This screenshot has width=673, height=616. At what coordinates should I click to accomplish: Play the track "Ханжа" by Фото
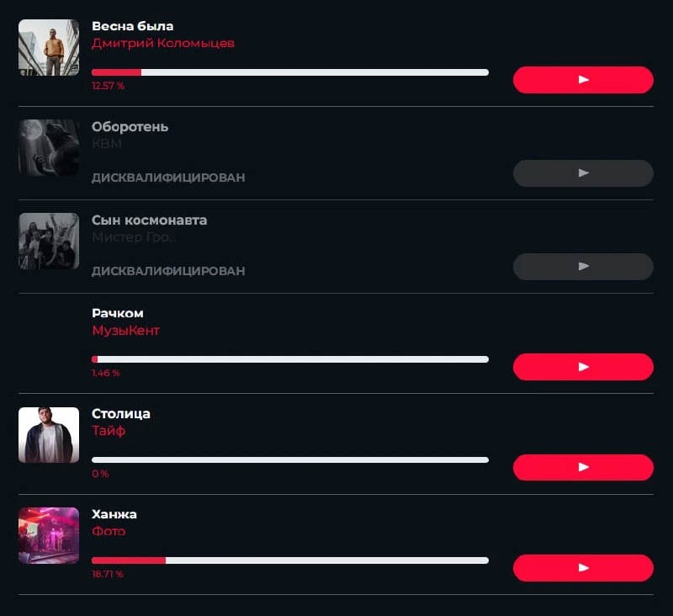click(x=583, y=568)
